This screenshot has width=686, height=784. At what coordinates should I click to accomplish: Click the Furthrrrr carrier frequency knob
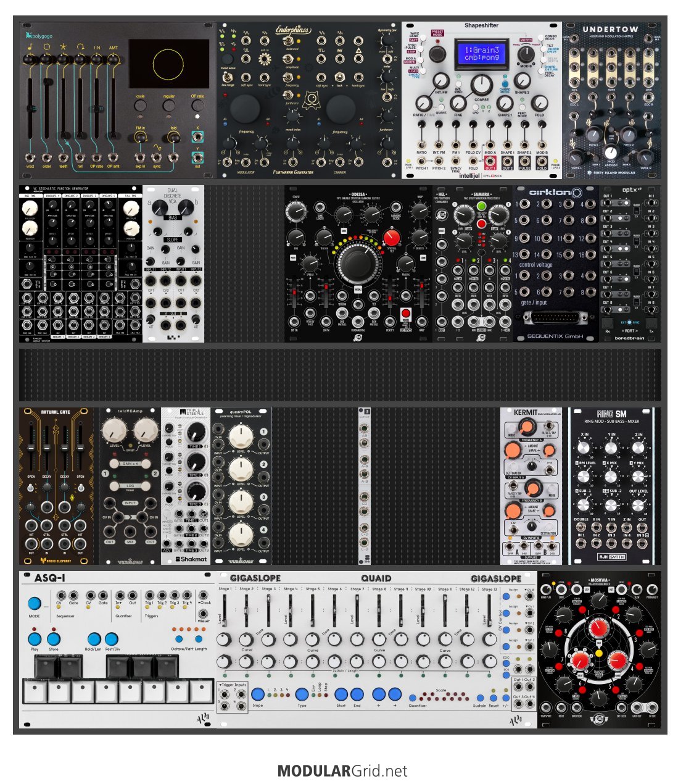point(341,109)
